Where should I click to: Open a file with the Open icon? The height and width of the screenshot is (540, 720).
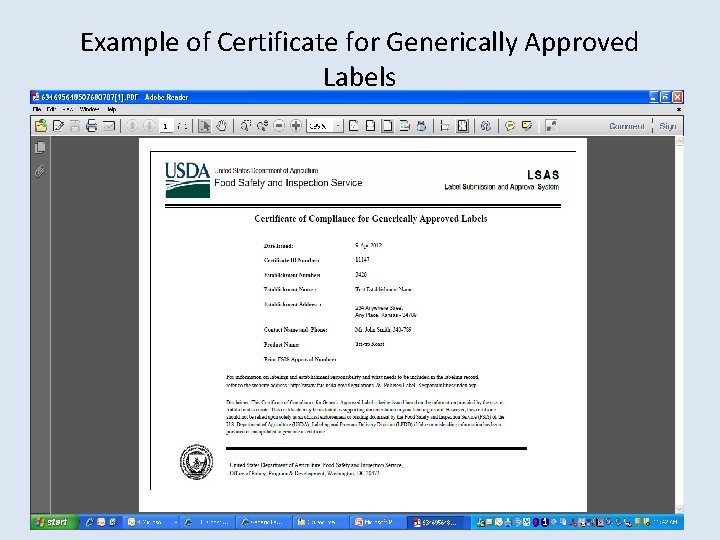click(41, 125)
